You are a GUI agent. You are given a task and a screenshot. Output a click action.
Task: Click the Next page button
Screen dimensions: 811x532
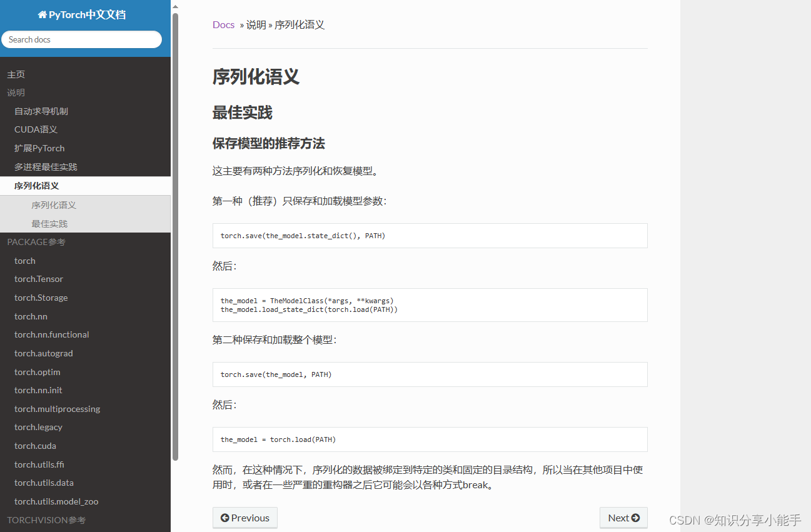click(x=623, y=518)
